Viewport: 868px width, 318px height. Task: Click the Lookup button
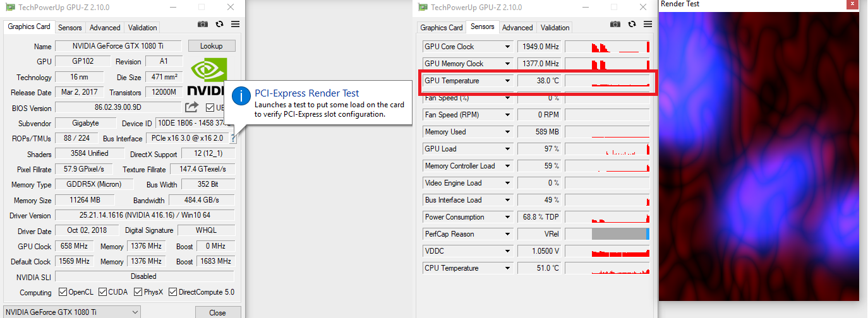tap(212, 46)
